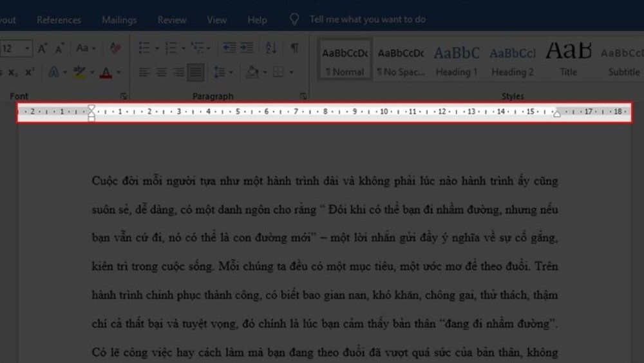Open the Paragraph dialog box launcher
644x363 pixels.
tap(303, 96)
